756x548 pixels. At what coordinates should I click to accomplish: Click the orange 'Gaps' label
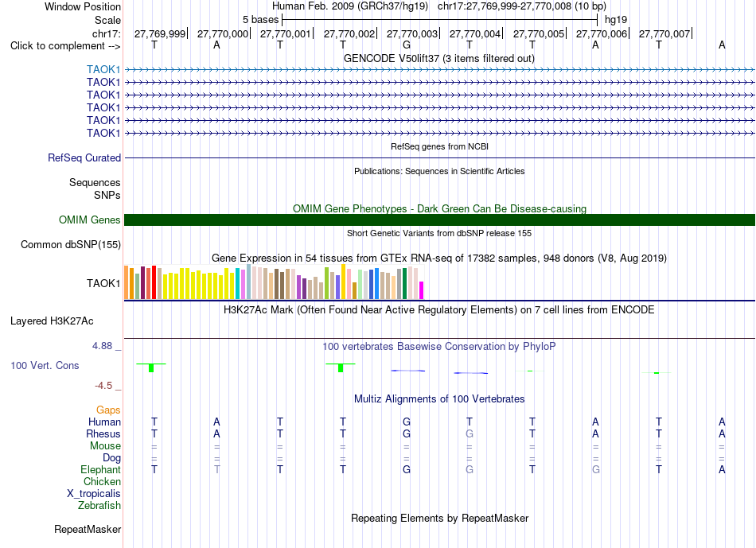(x=108, y=410)
